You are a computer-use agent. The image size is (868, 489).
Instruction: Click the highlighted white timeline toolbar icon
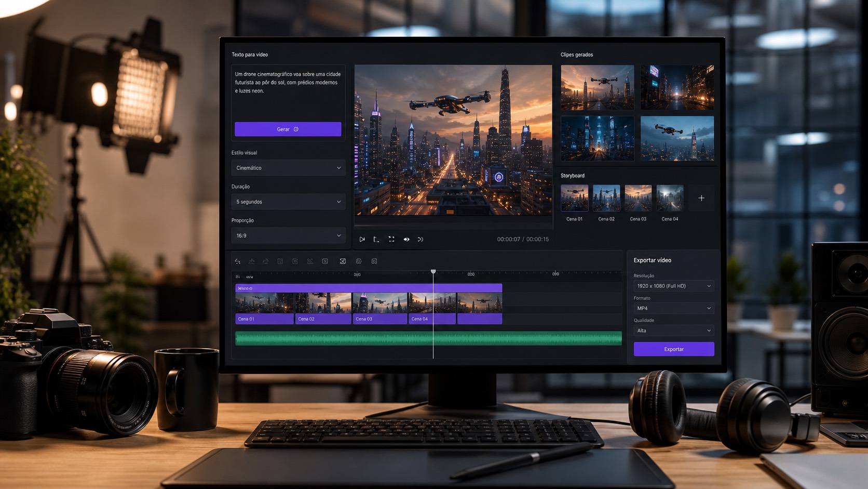point(343,261)
